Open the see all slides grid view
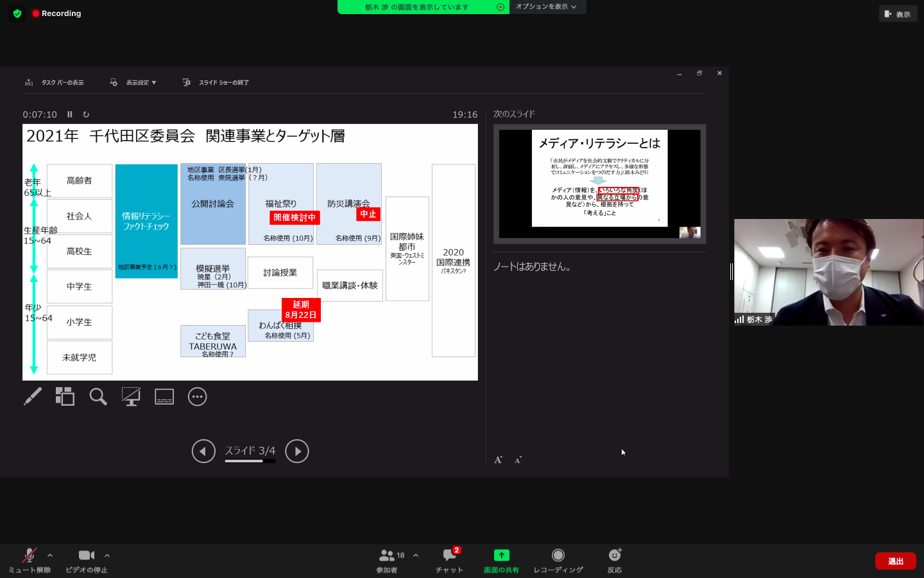This screenshot has width=924, height=578. (x=65, y=396)
